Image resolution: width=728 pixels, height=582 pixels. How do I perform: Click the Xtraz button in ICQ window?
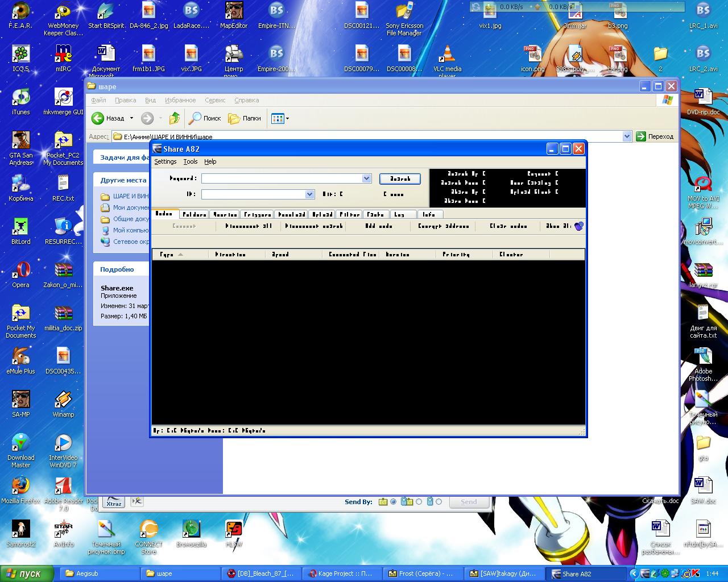pyautogui.click(x=114, y=501)
